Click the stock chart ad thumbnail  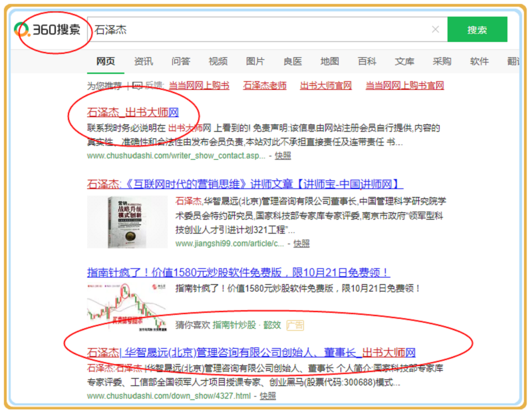[127, 307]
